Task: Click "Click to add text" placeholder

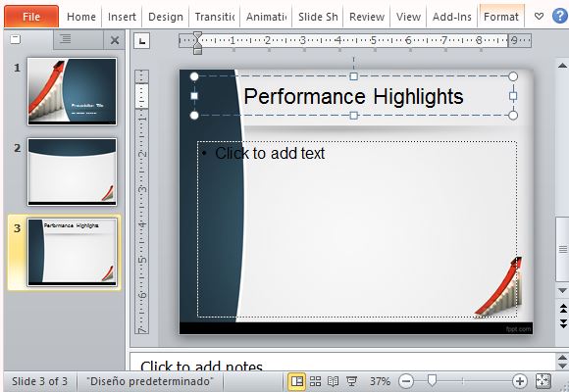Action: tap(270, 153)
